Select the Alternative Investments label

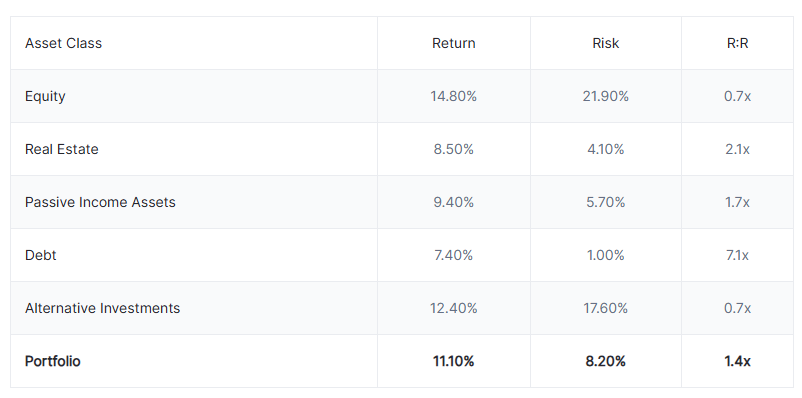[102, 308]
